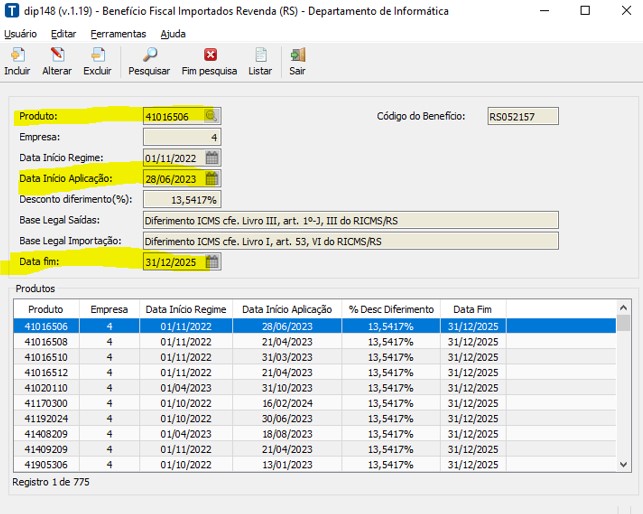Screen dimensions: 643x514
Task: Select product row 41020110
Action: click(45, 387)
